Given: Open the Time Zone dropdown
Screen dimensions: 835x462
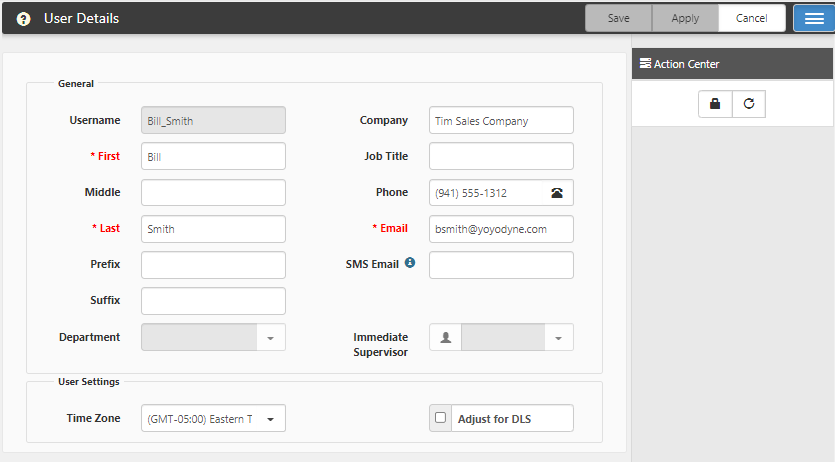Looking at the screenshot, I should (x=270, y=418).
